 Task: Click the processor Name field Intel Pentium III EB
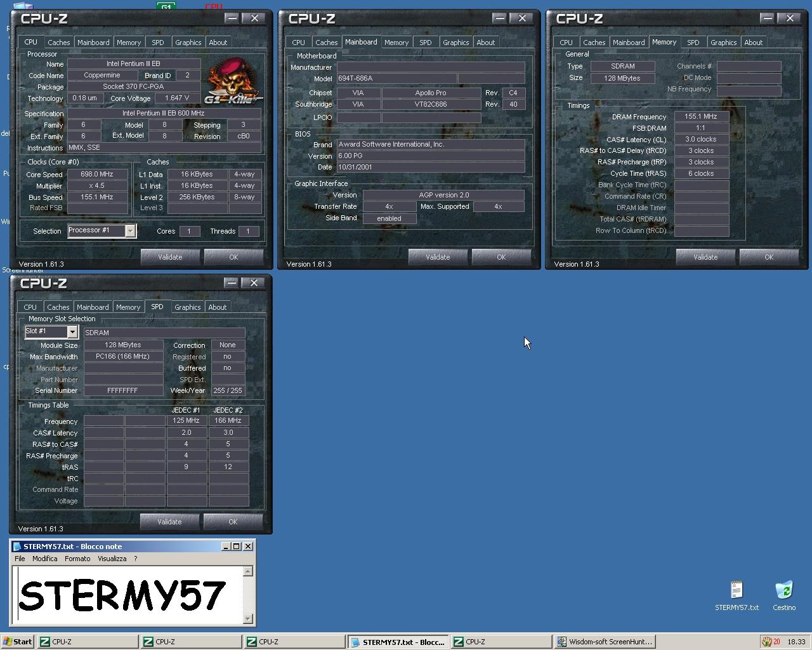(133, 63)
